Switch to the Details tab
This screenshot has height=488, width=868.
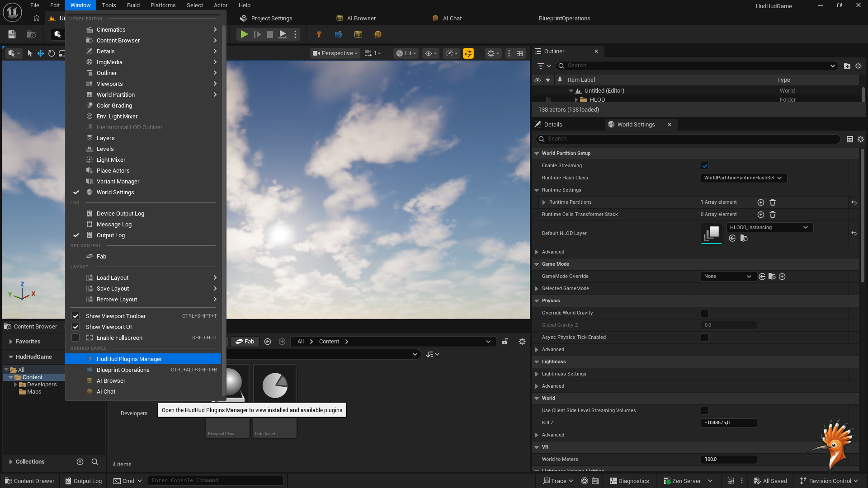point(552,125)
